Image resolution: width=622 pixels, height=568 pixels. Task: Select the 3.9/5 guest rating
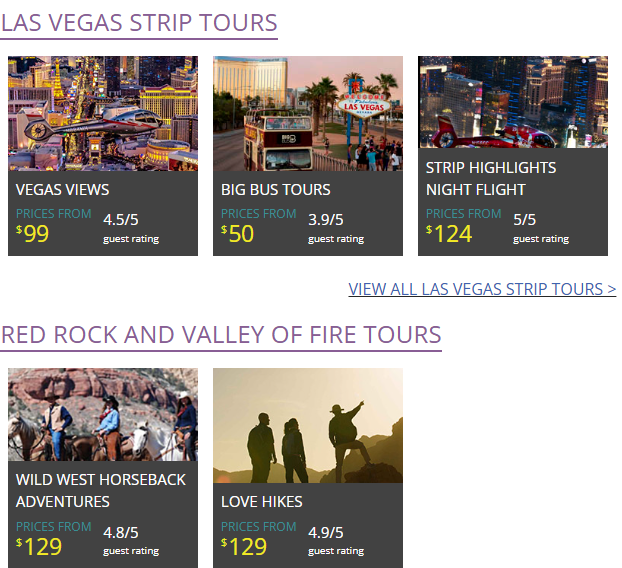tap(326, 220)
